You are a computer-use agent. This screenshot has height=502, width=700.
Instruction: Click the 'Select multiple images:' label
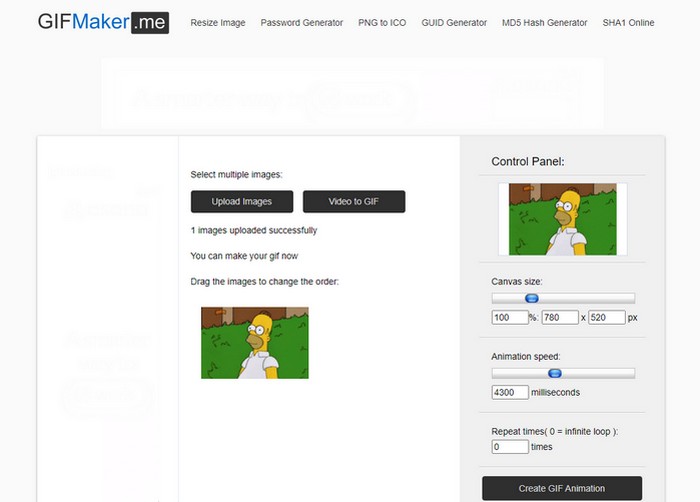coord(236,175)
